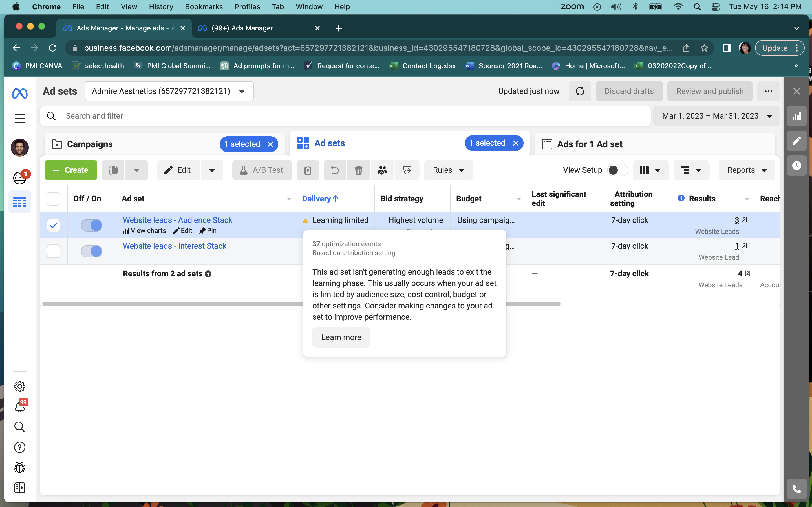Open the Mar 1 – Mar 31 date range dropdown
Viewport: 812px width, 507px height.
click(x=716, y=116)
